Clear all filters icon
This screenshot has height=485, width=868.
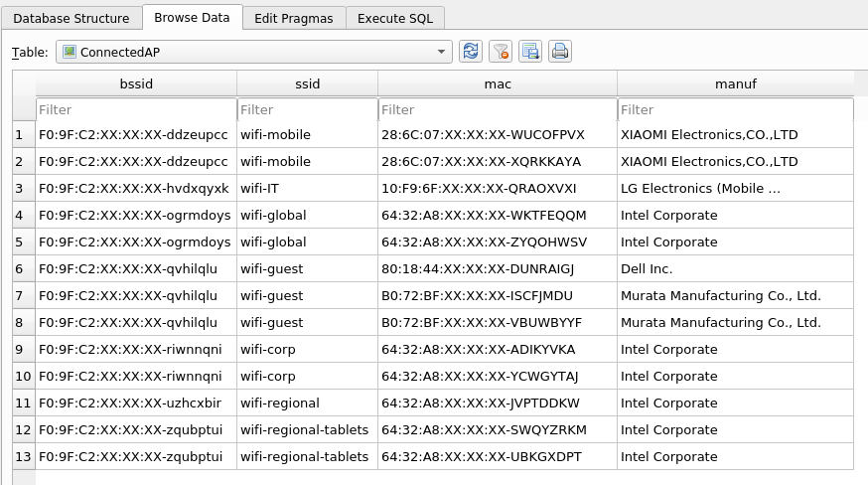point(501,52)
